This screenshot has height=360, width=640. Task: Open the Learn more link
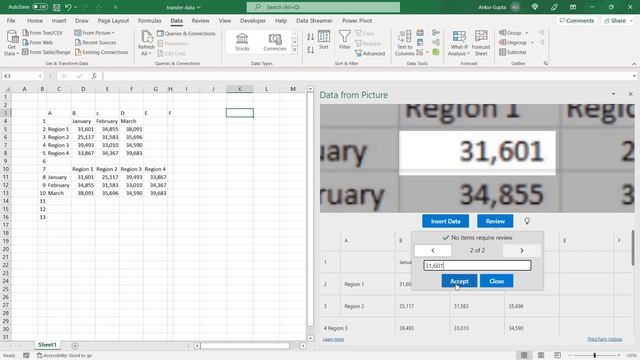pyautogui.click(x=333, y=339)
